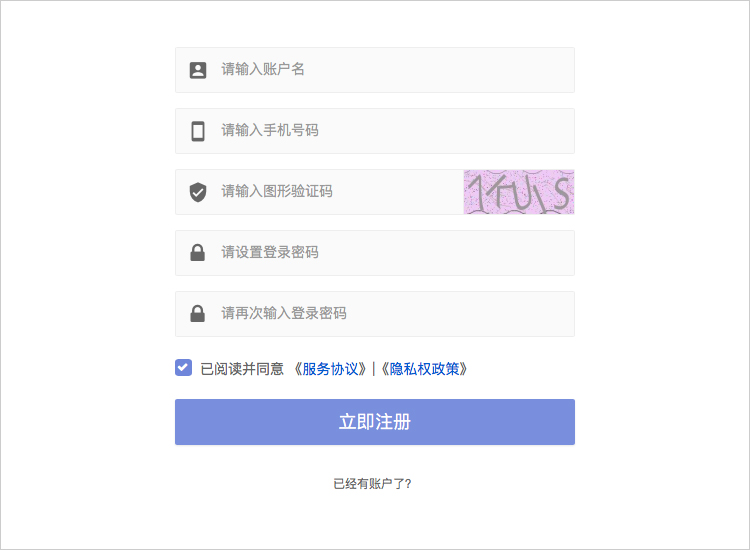Click the user profile icon in account field
The height and width of the screenshot is (550, 750).
tap(198, 70)
